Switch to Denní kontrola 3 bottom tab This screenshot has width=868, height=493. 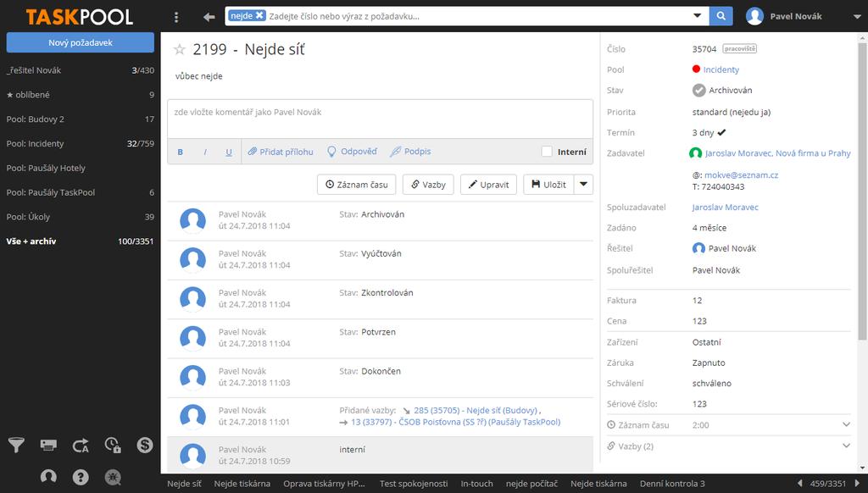click(672, 483)
